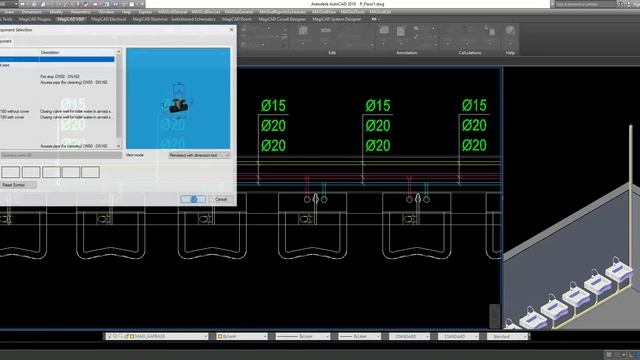
Task: Switch to the MagiCAD Room tab
Action: pos(237,19)
